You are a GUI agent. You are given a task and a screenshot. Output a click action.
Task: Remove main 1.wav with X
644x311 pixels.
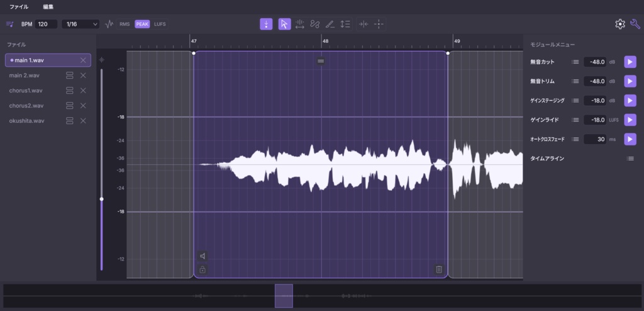(84, 60)
